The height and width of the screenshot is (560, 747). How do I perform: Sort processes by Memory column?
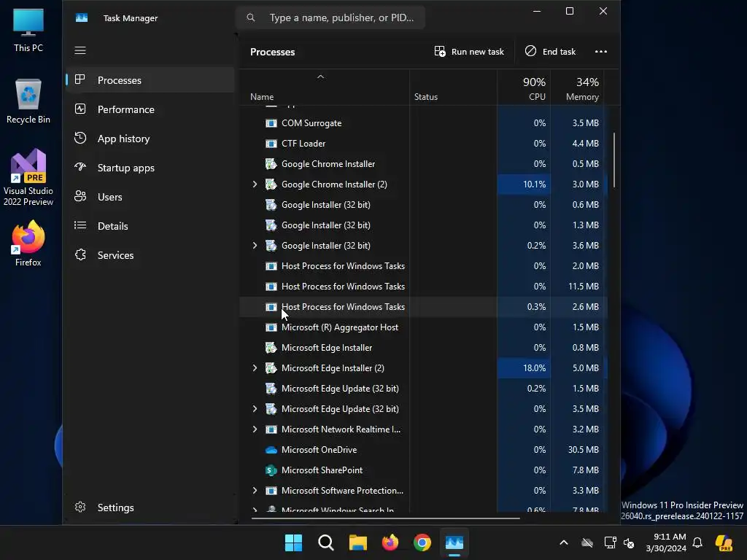[x=578, y=88]
